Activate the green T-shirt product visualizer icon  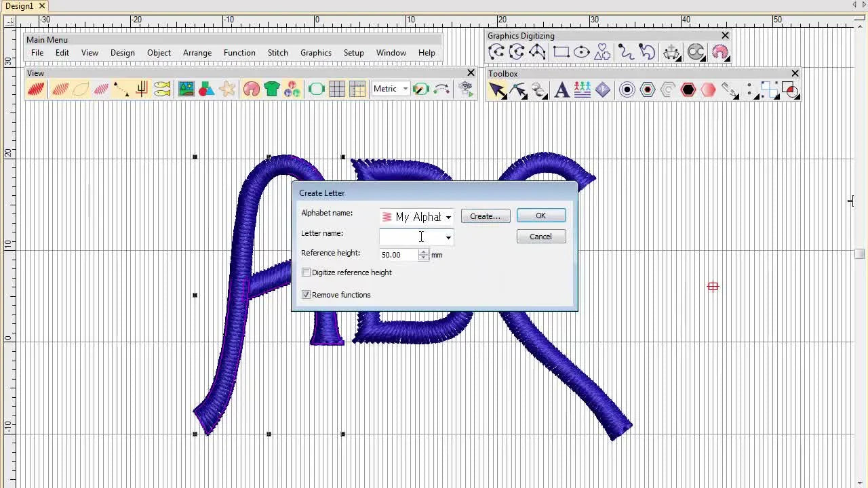[272, 89]
